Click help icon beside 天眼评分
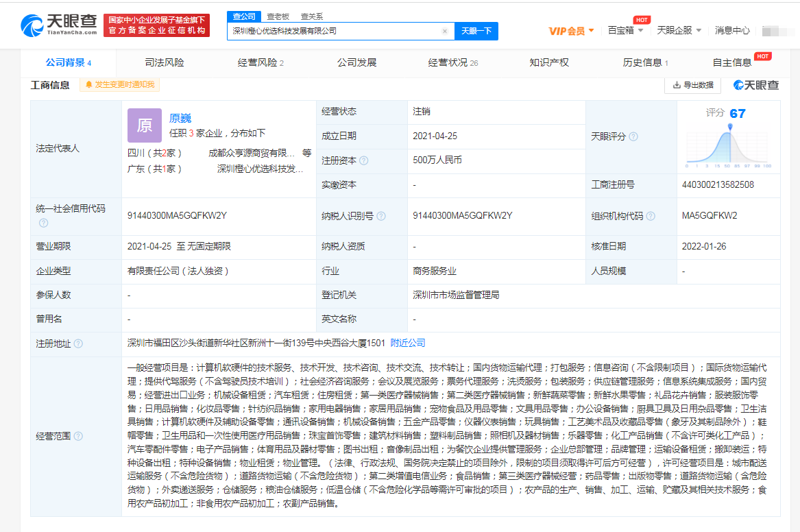The image size is (800, 532). (x=633, y=137)
